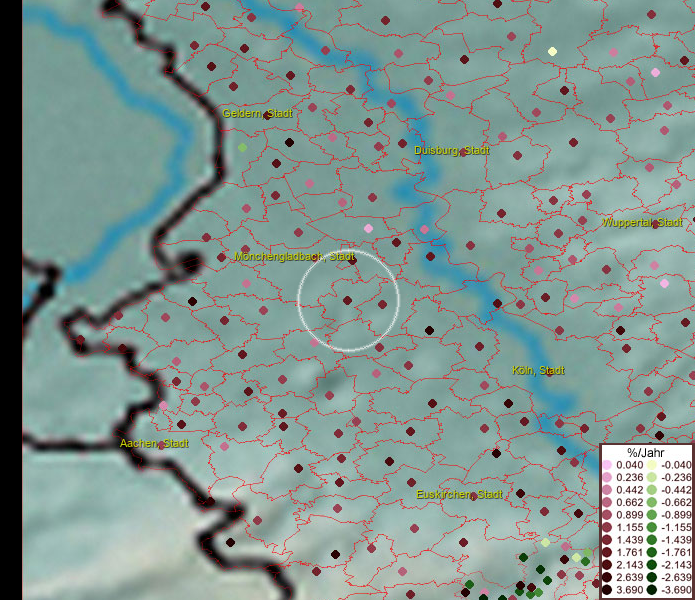
Task: Click the 0.899 legend color dot
Action: (x=607, y=515)
